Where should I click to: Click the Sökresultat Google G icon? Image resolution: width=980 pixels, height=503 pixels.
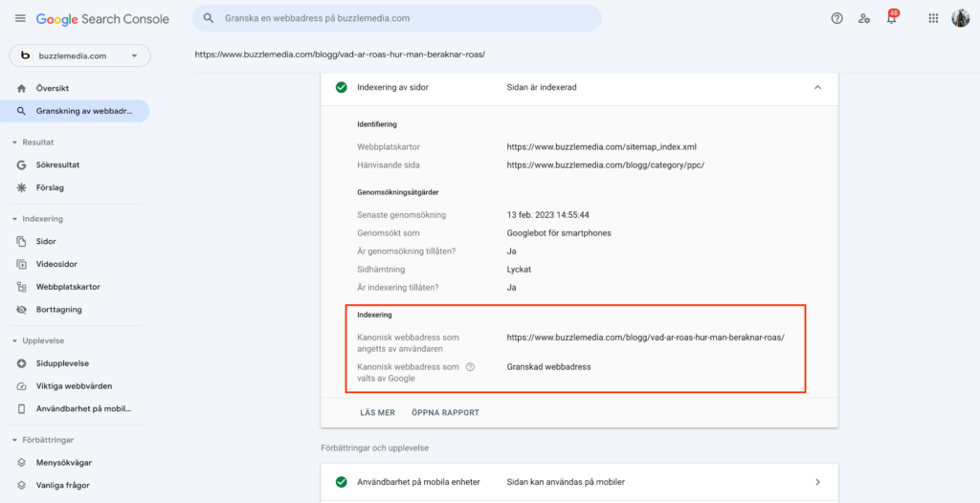pyautogui.click(x=21, y=165)
